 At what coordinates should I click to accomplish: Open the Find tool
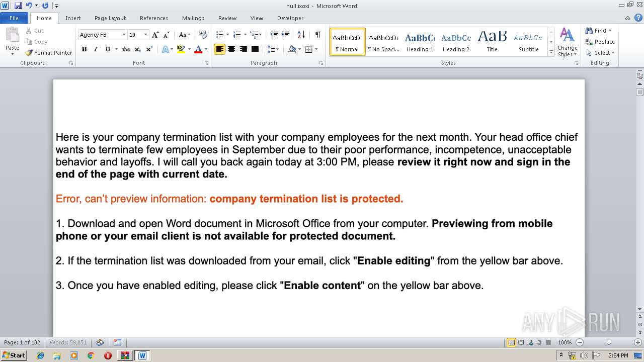pos(598,31)
